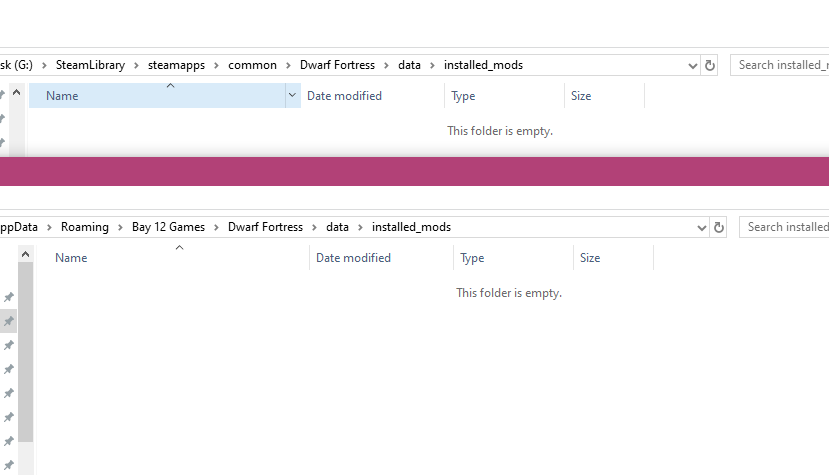This screenshot has height=475, width=829.
Task: Open address history dropdown in bottom window
Action: [702, 227]
